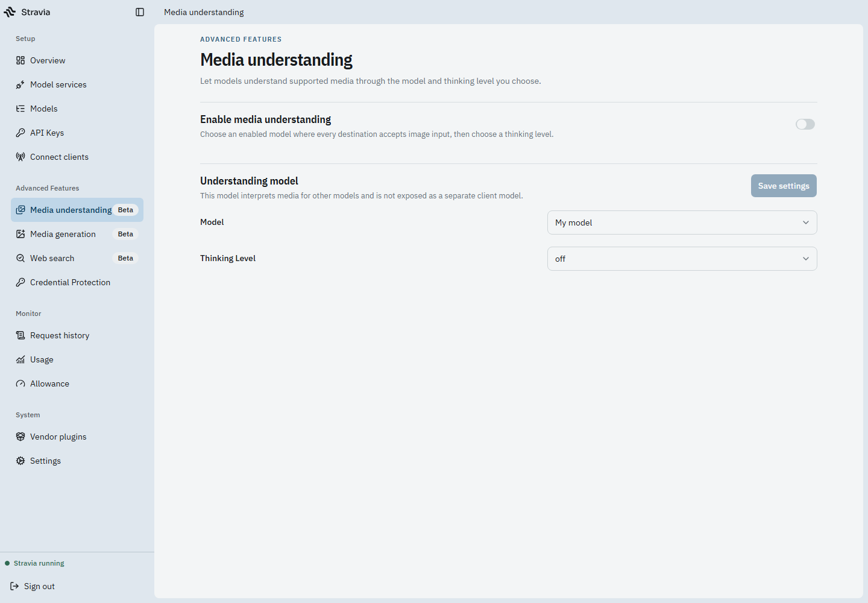
Task: Click the chevron in Model dropdown
Action: click(806, 223)
